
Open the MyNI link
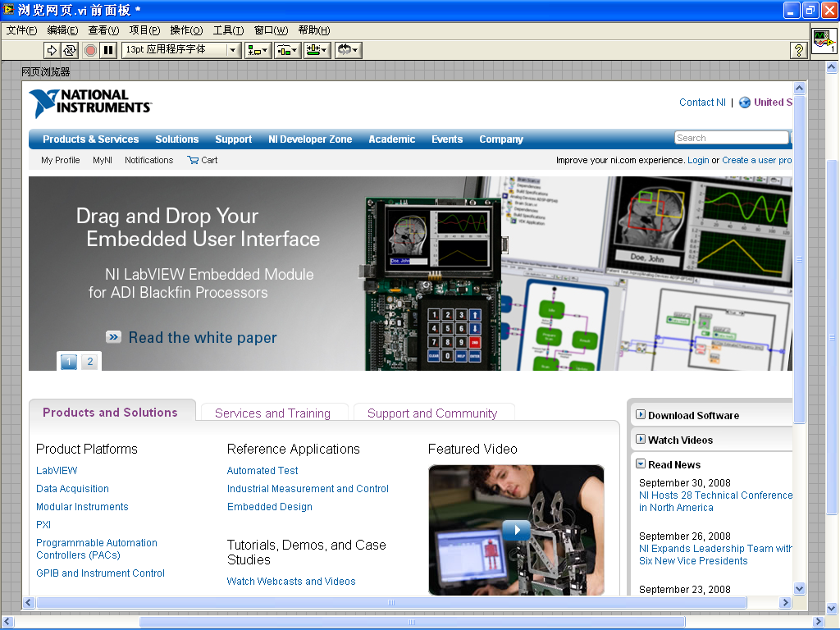[x=103, y=160]
